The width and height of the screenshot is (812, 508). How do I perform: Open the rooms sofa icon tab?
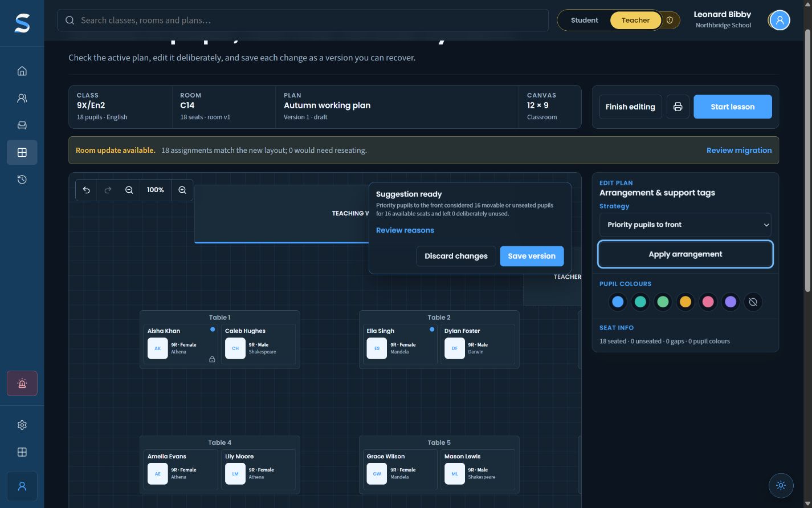(22, 125)
